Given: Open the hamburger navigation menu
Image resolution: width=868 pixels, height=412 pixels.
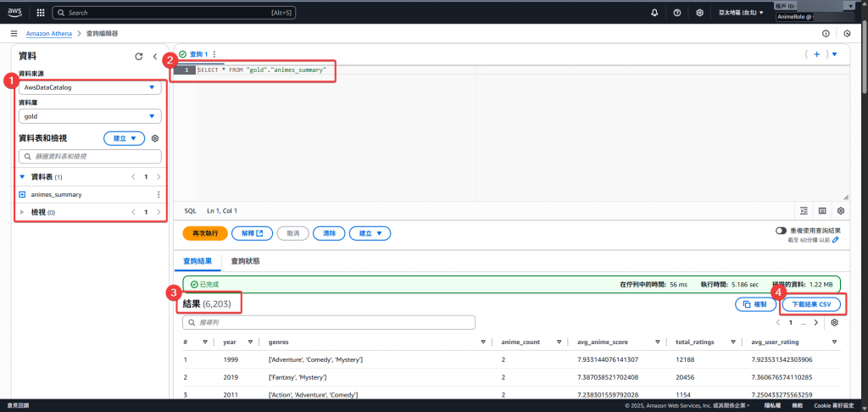Looking at the screenshot, I should click(x=14, y=34).
